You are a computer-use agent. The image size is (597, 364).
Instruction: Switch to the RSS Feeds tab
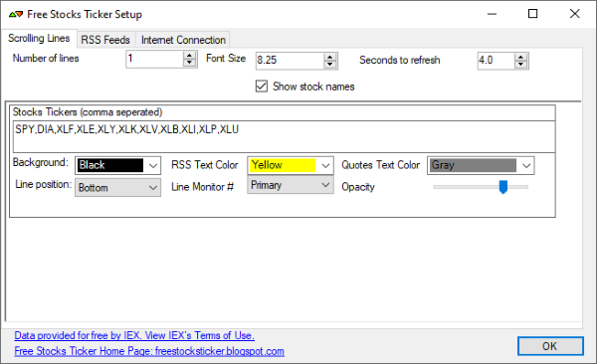coord(105,40)
